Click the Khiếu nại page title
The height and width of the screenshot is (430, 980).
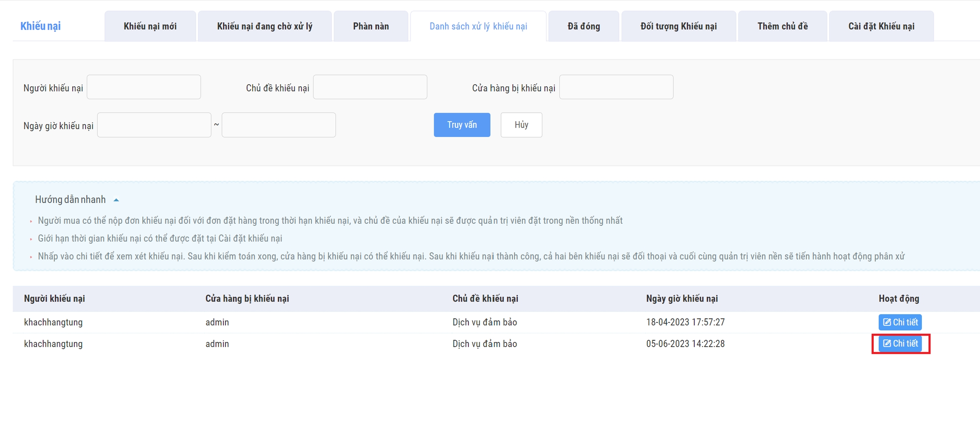[x=40, y=26]
